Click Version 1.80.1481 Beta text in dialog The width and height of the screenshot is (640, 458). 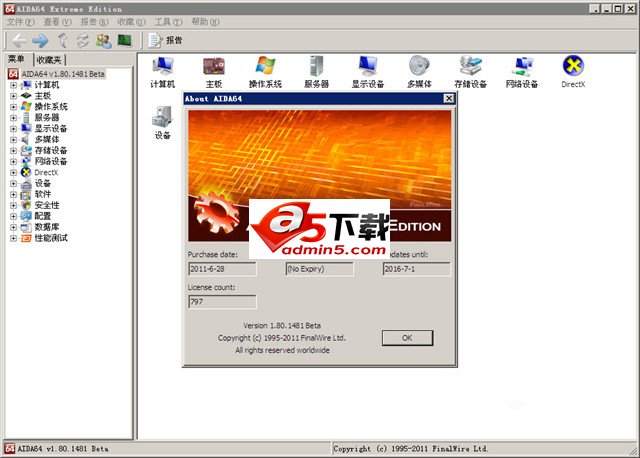click(282, 326)
